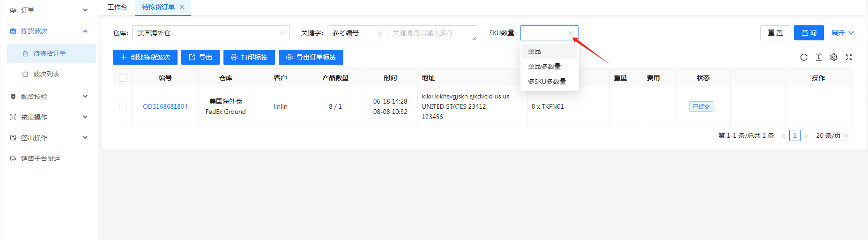Check the OD3168681804 row checkbox
Viewport: 868px width, 240px height.
(x=123, y=106)
